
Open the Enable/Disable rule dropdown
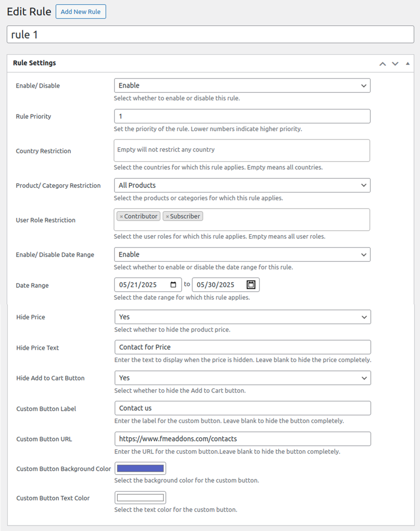242,85
